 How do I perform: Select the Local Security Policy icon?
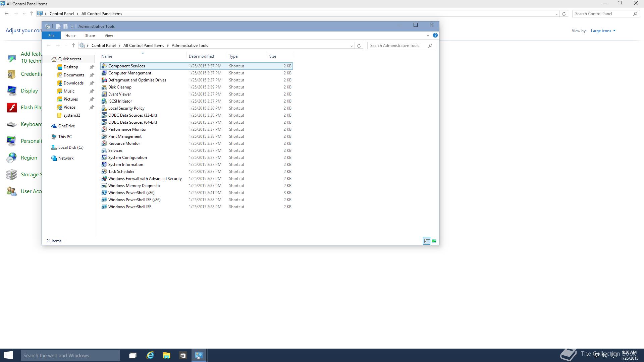[104, 108]
